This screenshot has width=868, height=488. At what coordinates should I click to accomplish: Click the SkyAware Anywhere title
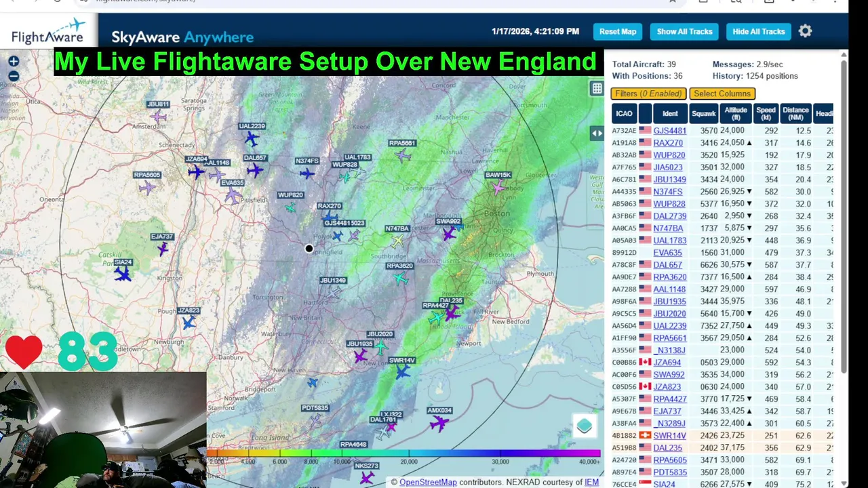tap(182, 37)
